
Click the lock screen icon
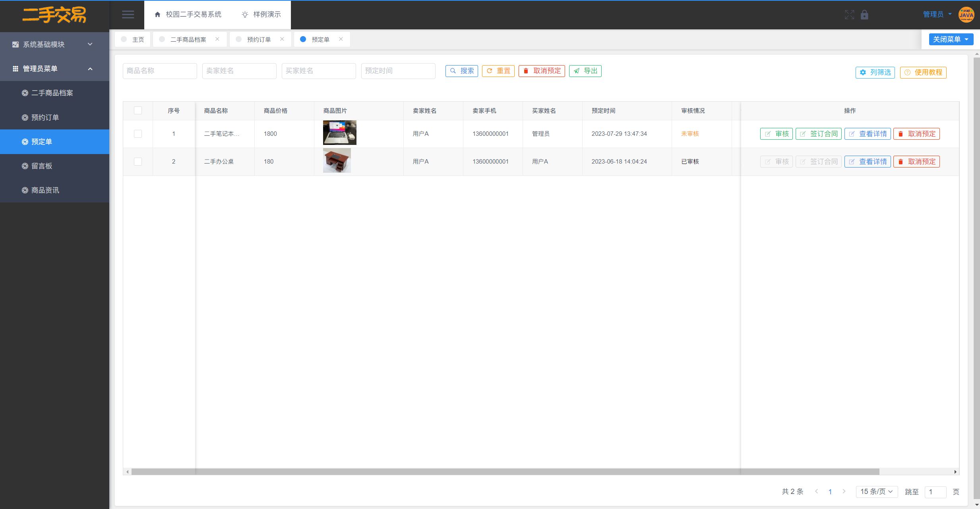coord(865,15)
